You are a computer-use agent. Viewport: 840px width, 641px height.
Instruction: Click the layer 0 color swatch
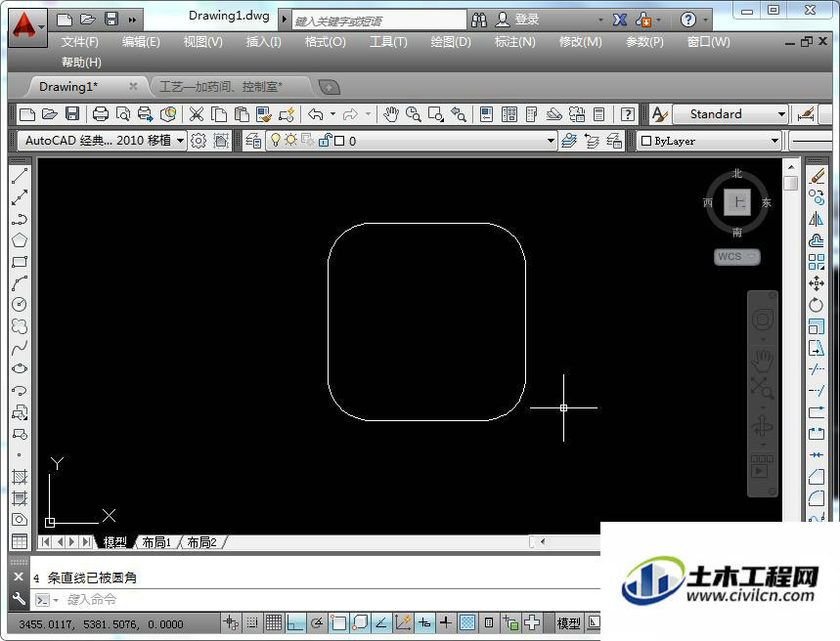(x=339, y=141)
